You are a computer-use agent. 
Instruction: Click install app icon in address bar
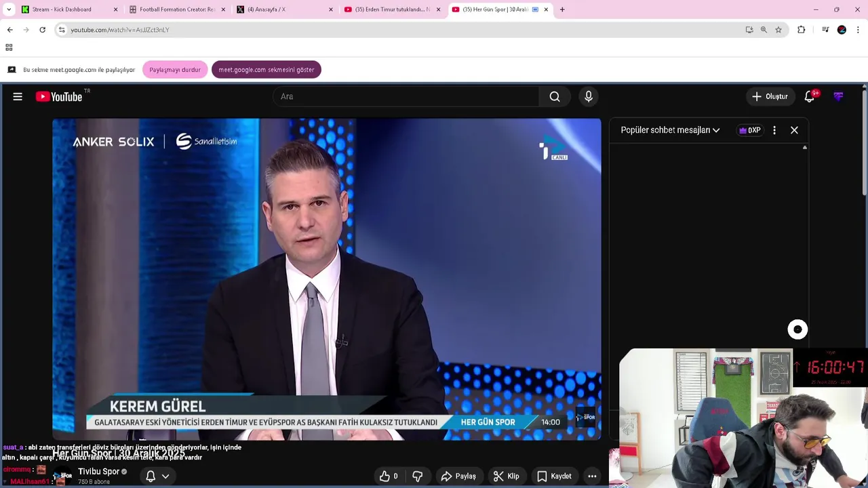click(749, 30)
